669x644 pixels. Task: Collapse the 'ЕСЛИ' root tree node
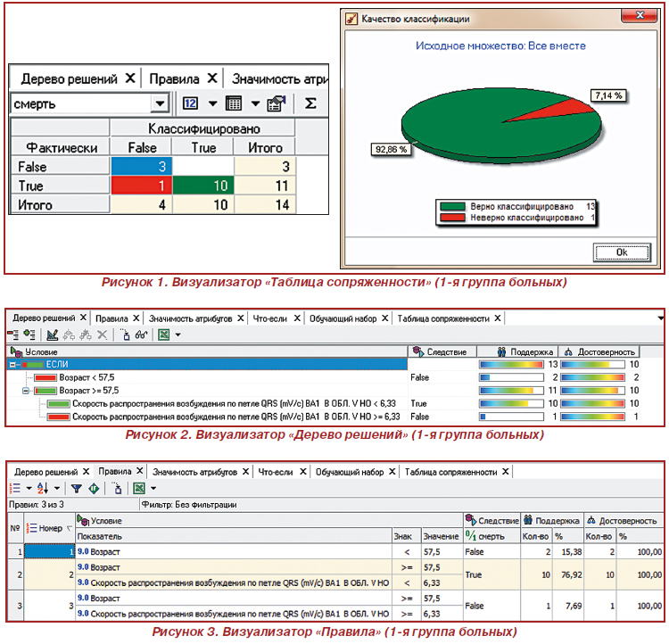[12, 365]
